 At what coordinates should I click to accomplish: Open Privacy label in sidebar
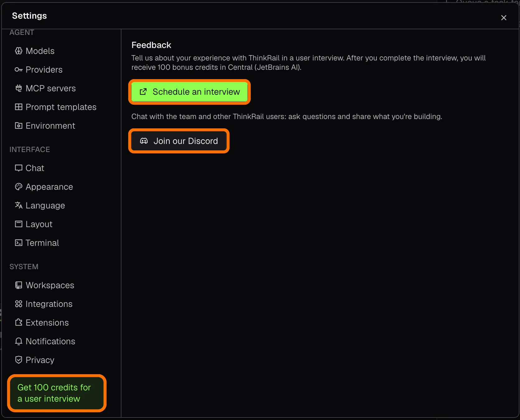pyautogui.click(x=40, y=360)
